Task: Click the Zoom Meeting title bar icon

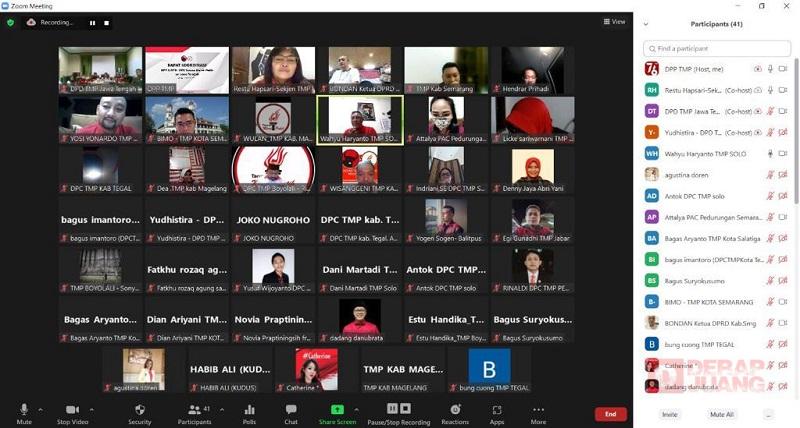Action: pyautogui.click(x=5, y=6)
